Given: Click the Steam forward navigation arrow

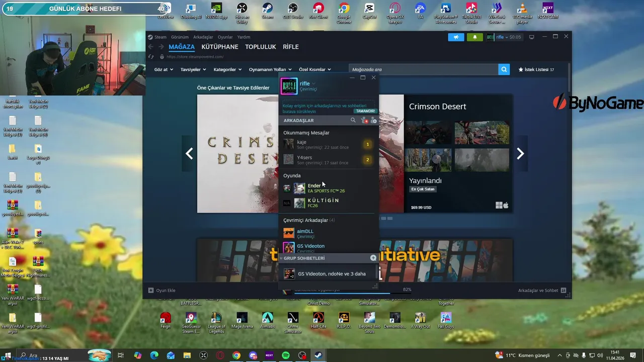Looking at the screenshot, I should pos(160,47).
